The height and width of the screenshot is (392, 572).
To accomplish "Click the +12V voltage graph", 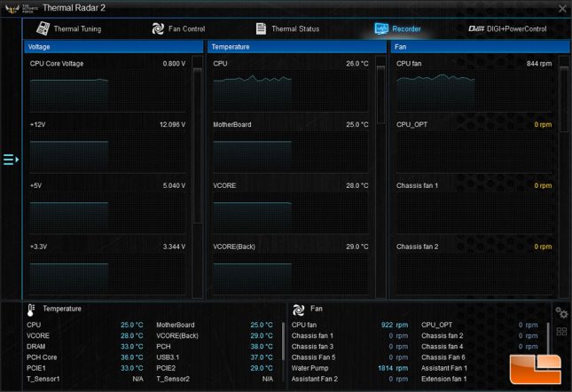I will click(x=107, y=153).
